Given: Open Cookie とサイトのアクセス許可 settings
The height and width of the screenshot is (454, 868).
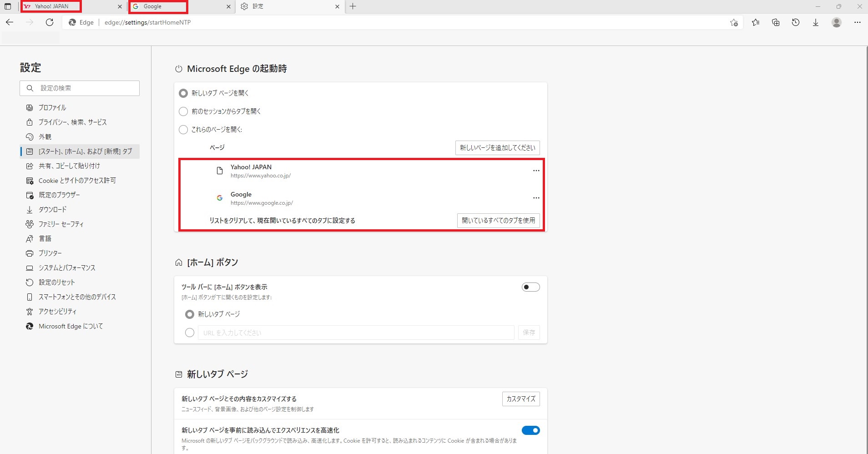Looking at the screenshot, I should pyautogui.click(x=80, y=181).
